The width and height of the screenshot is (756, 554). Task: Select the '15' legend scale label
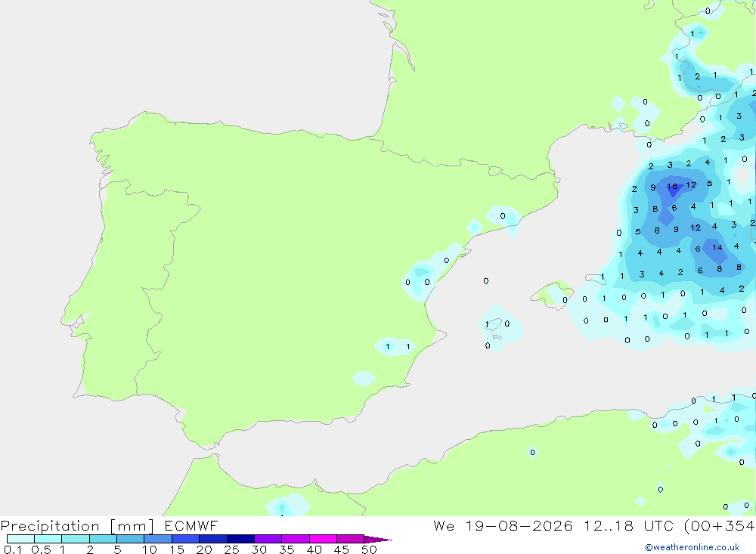click(177, 549)
